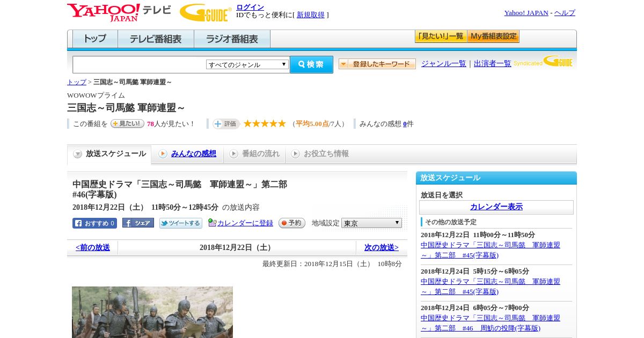This screenshot has height=338, width=644.
Task: Open the テレビ番組表 navigation tab
Action: [x=156, y=39]
